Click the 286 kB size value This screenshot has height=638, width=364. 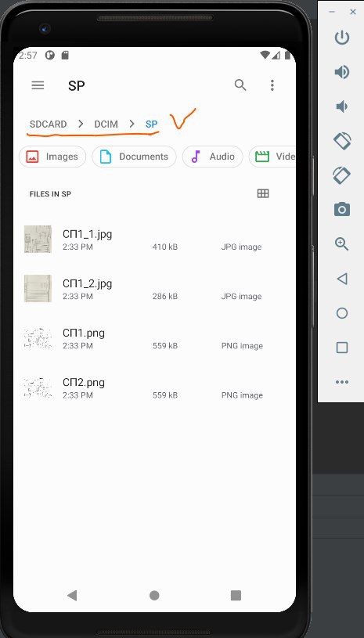coord(165,296)
